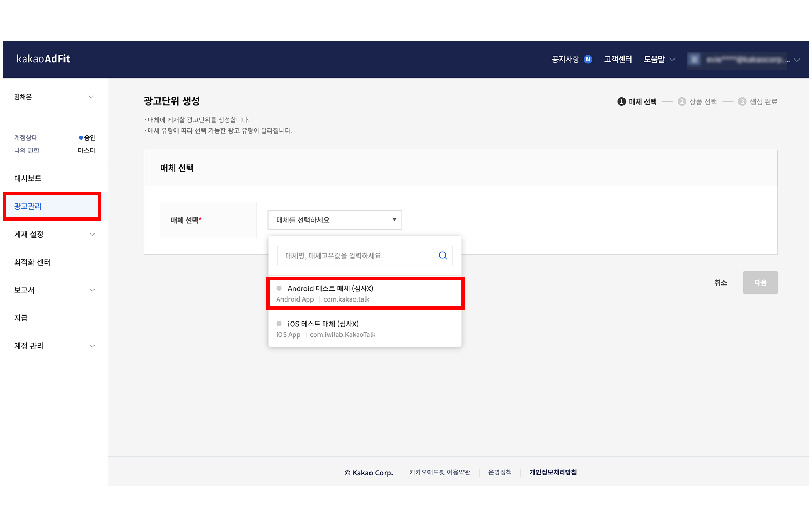Expand the 보고서 sidebar menu
Viewport: 812px width, 527px height.
click(54, 290)
